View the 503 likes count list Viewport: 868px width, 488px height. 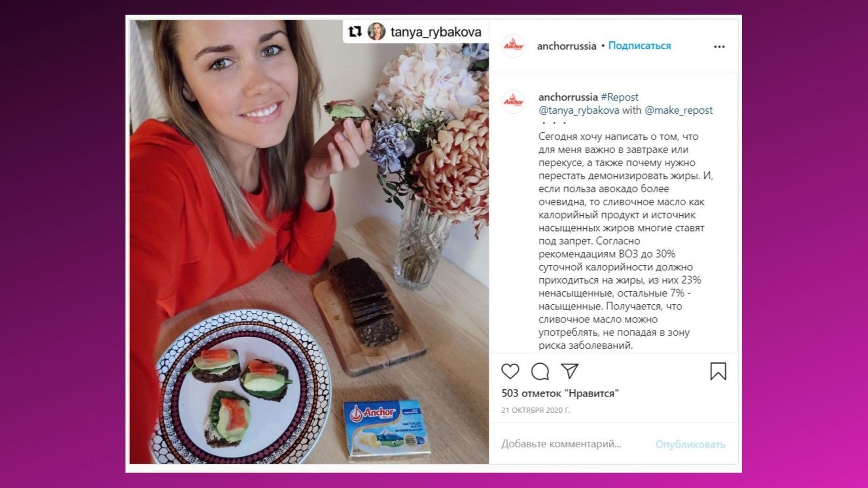[x=560, y=393]
